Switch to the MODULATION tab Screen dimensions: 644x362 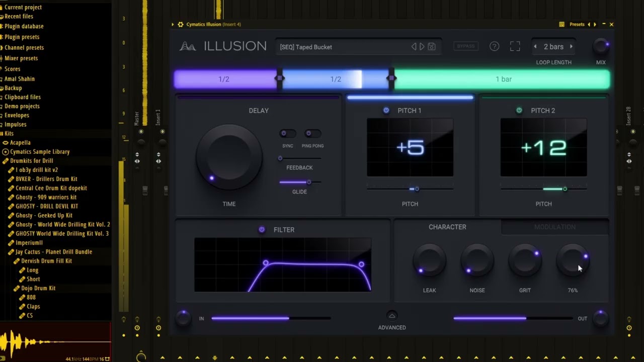[555, 227]
